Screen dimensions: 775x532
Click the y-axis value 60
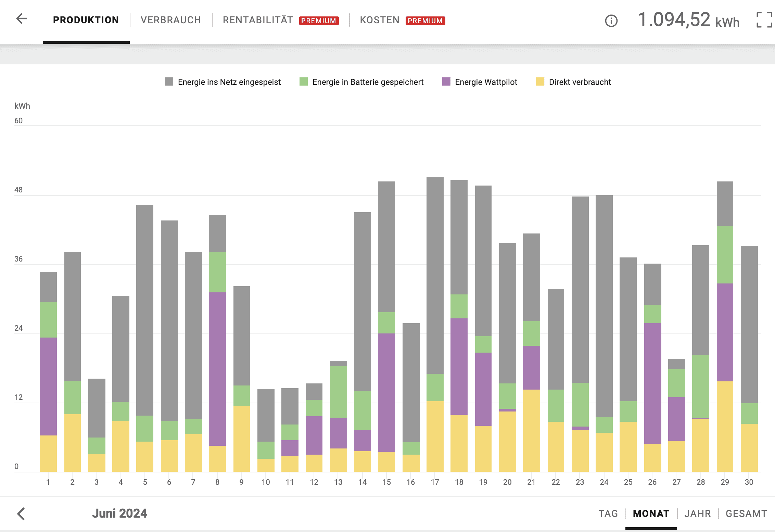click(x=18, y=121)
